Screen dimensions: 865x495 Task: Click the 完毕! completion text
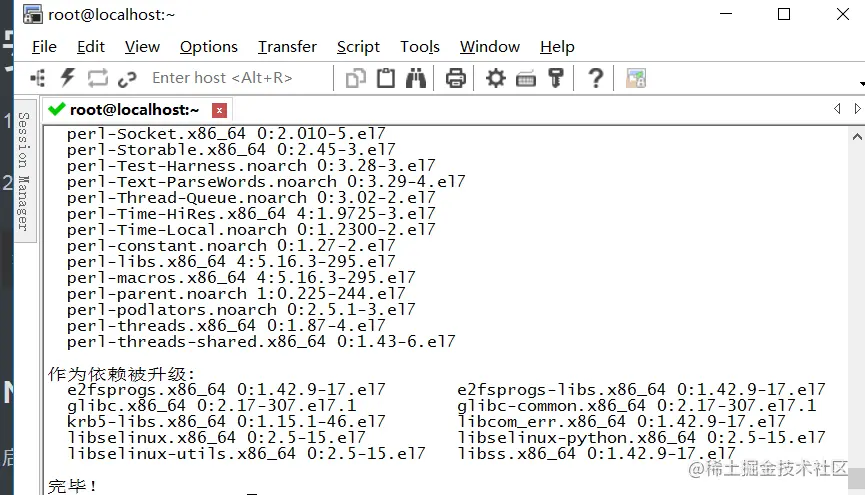[72, 486]
